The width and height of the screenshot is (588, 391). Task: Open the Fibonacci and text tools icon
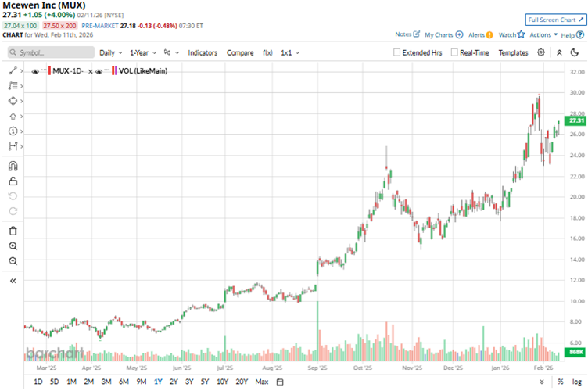[13, 86]
